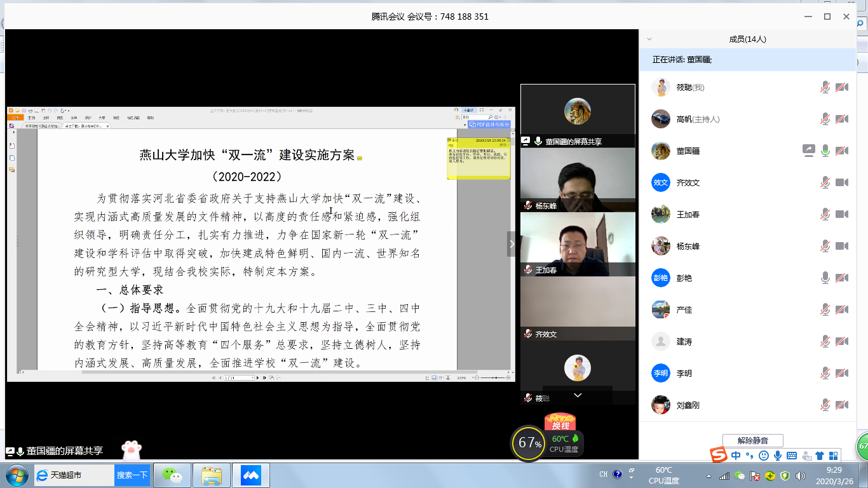Screen dimensions: 868x488
Task: Collapse video strip with the right arrow handle
Action: tap(512, 244)
